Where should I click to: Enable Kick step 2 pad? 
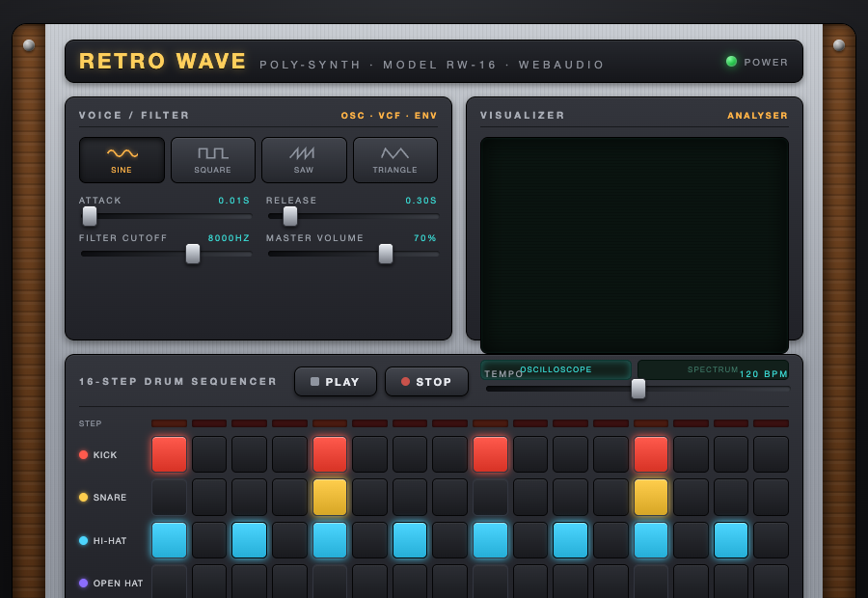[x=209, y=454]
